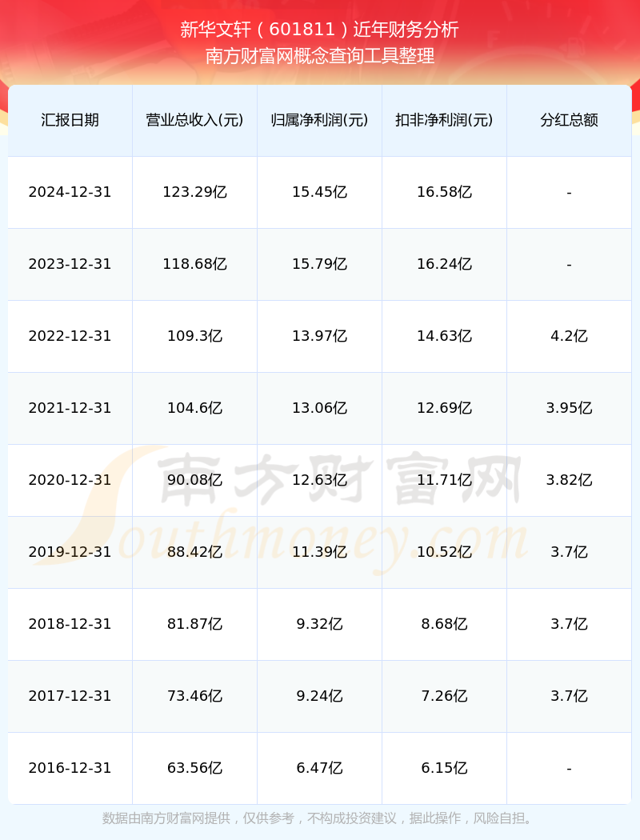This screenshot has height=840, width=640.
Task: Click the value 6.15亿
Action: [445, 768]
